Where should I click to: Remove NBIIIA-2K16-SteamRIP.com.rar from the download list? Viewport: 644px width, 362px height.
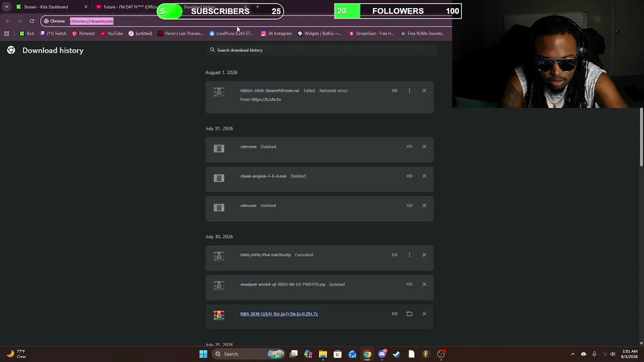424,90
